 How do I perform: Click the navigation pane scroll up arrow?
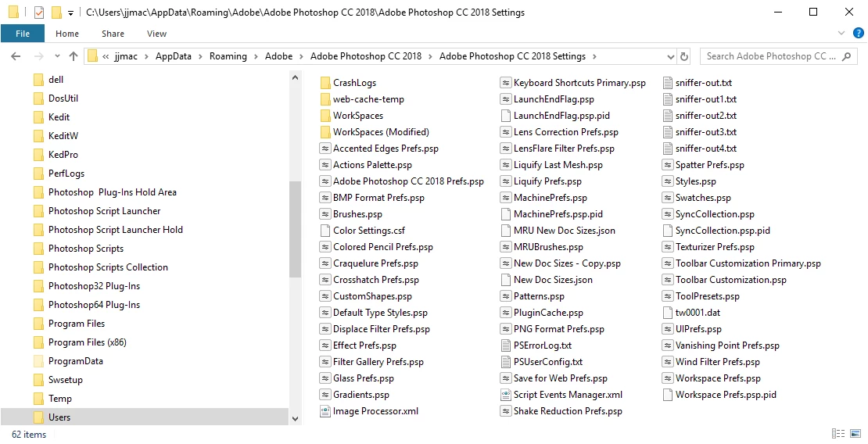click(295, 77)
